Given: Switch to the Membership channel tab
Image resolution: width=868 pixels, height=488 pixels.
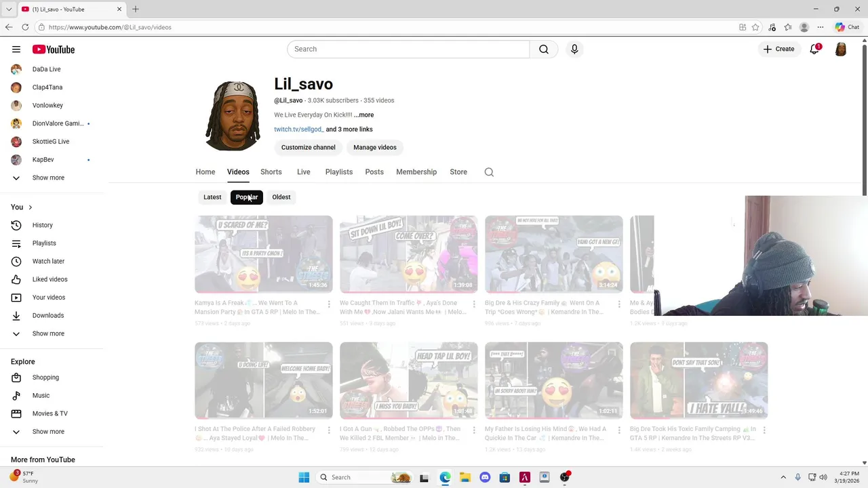Looking at the screenshot, I should pyautogui.click(x=416, y=172).
